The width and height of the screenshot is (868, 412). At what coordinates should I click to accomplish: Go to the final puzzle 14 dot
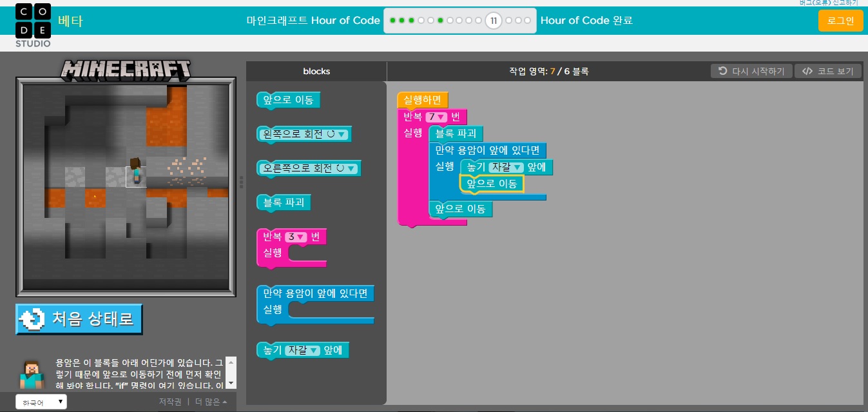click(528, 21)
